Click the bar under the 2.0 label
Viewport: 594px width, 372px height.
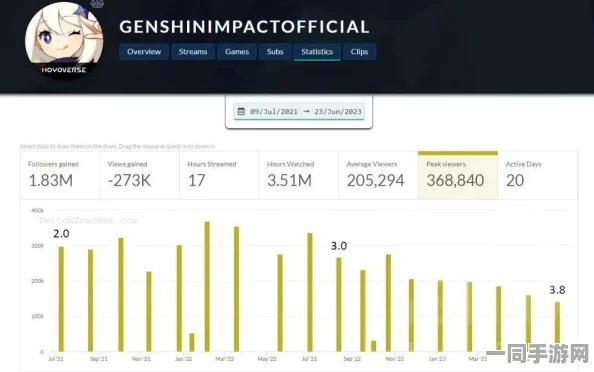(x=61, y=299)
